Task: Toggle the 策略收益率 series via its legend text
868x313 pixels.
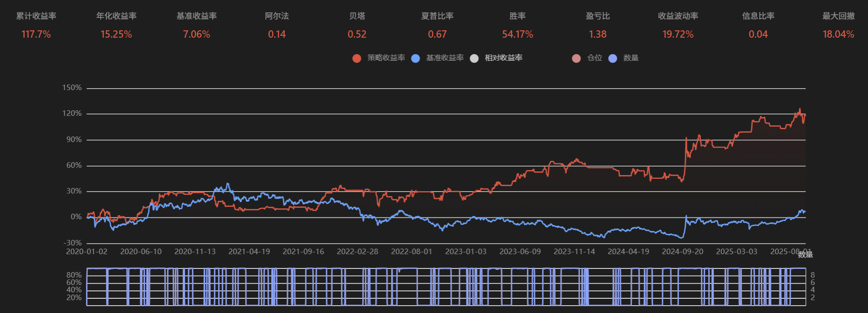Action: (x=386, y=58)
